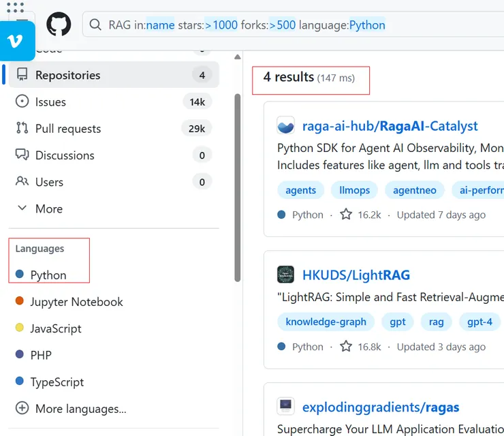Open raga-ai-hub/RagaAI-Catalyst repository link
The width and height of the screenshot is (504, 436).
click(x=390, y=126)
